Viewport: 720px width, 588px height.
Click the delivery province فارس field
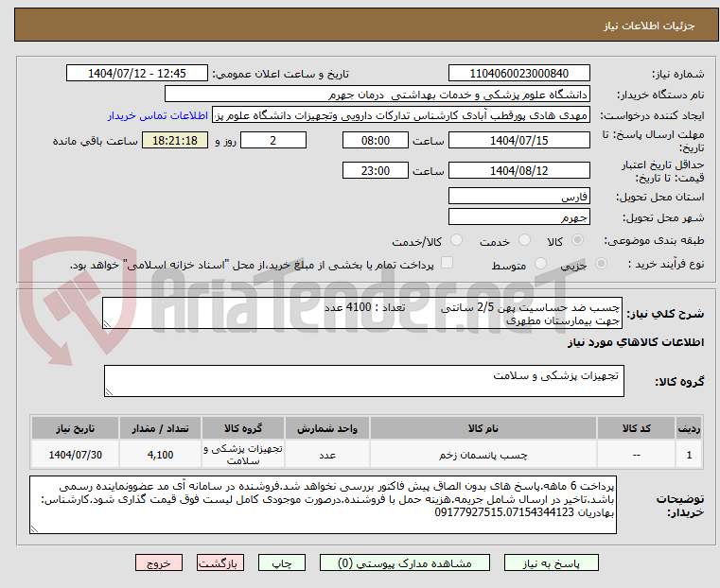[518, 197]
